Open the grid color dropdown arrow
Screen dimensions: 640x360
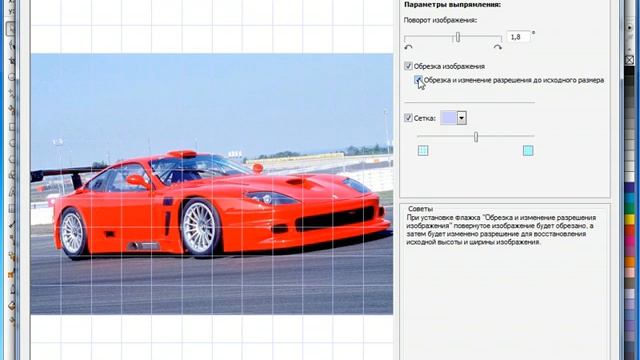(462, 118)
